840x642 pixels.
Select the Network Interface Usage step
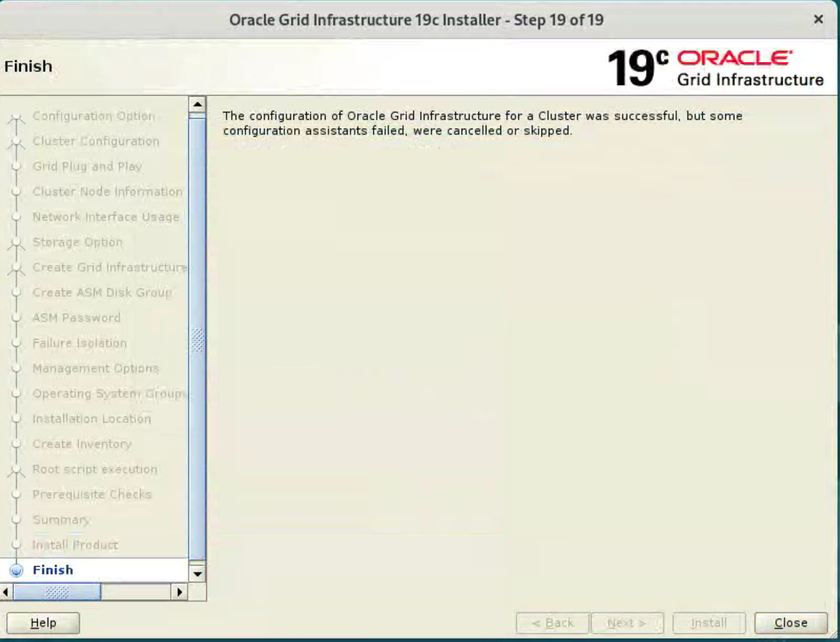106,217
